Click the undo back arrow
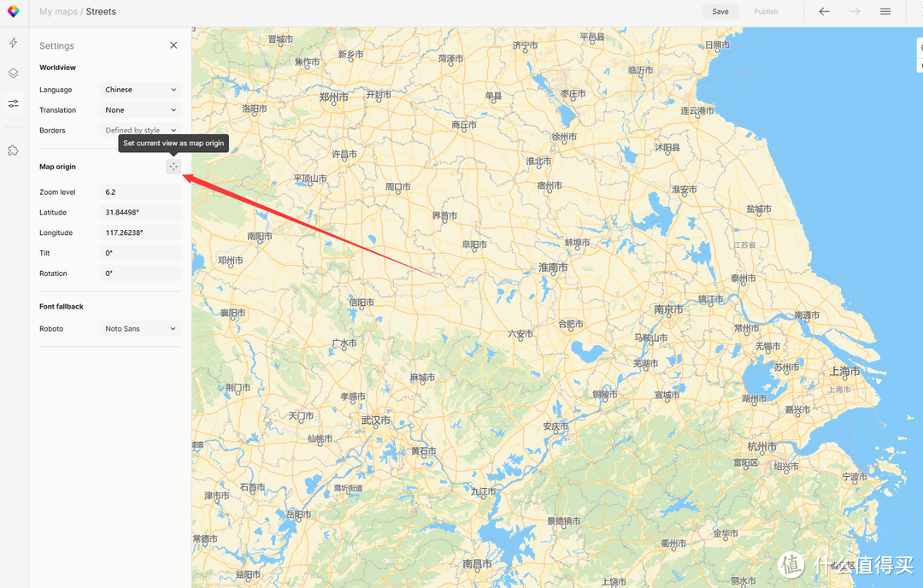This screenshot has height=588, width=923. [x=824, y=11]
